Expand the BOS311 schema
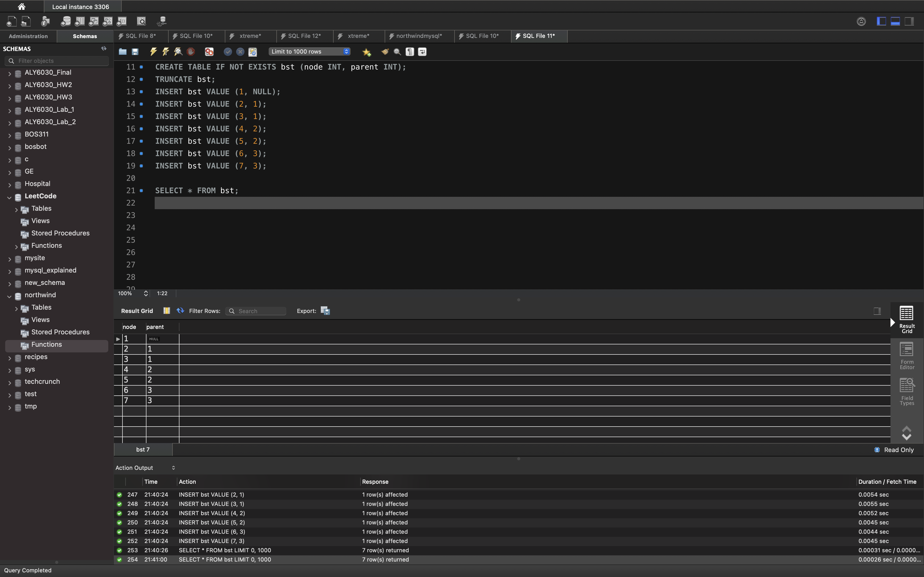 (x=10, y=135)
